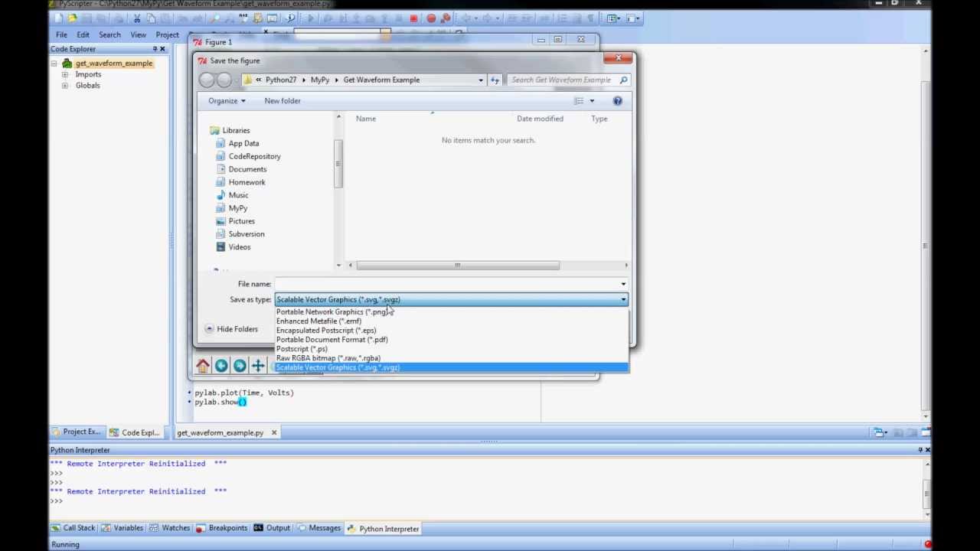Screen dimensions: 980x551
Task: Open the Subversion library
Action: coord(247,234)
